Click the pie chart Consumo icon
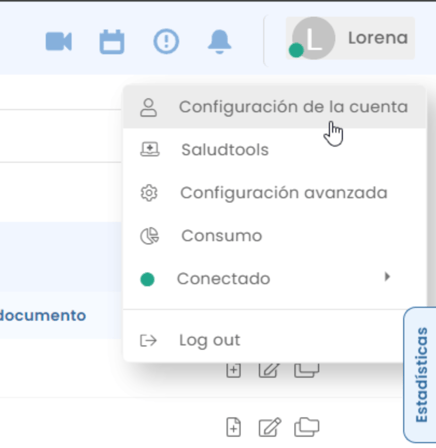The height and width of the screenshot is (448, 436). [x=149, y=236]
